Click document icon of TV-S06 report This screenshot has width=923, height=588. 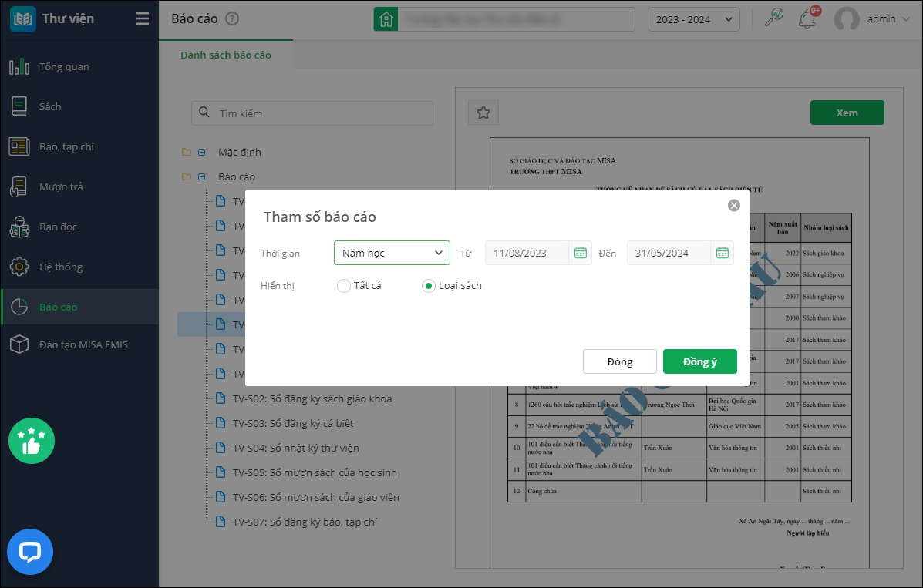pos(221,497)
